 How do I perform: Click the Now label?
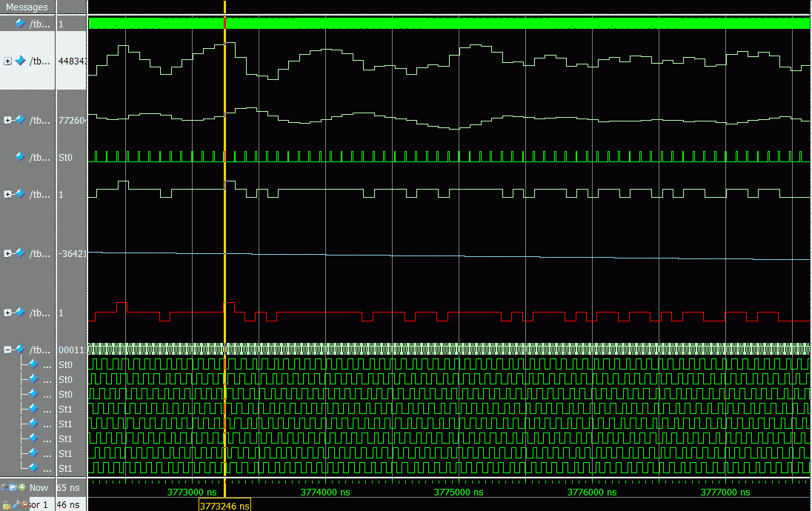(x=39, y=488)
